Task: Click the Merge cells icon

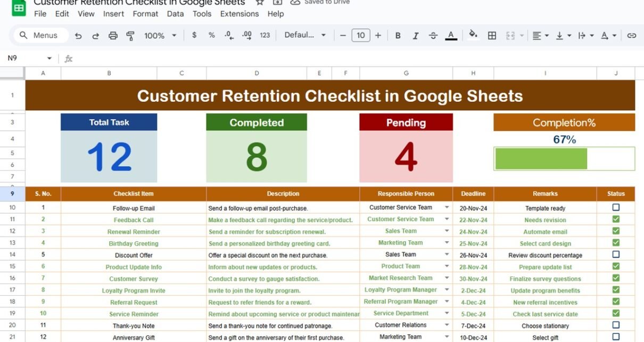Action: pos(510,36)
